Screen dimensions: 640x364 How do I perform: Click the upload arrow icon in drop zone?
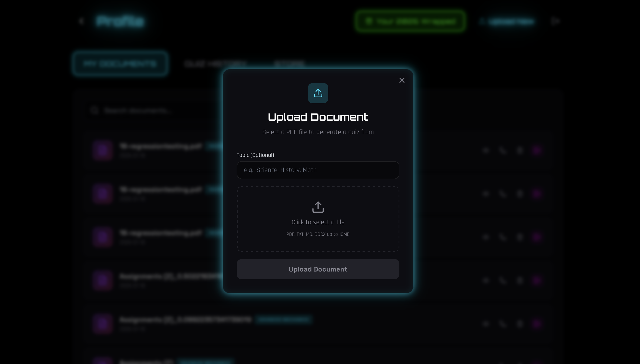point(318,207)
